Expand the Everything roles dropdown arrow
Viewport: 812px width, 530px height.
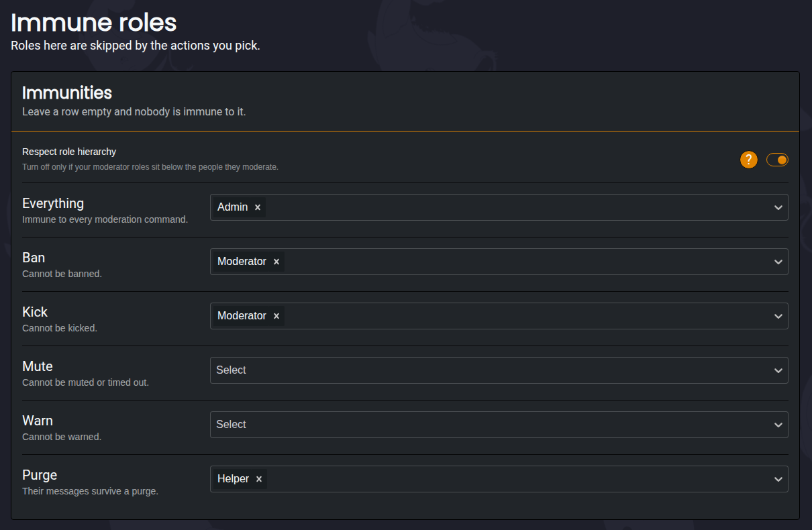tap(778, 207)
